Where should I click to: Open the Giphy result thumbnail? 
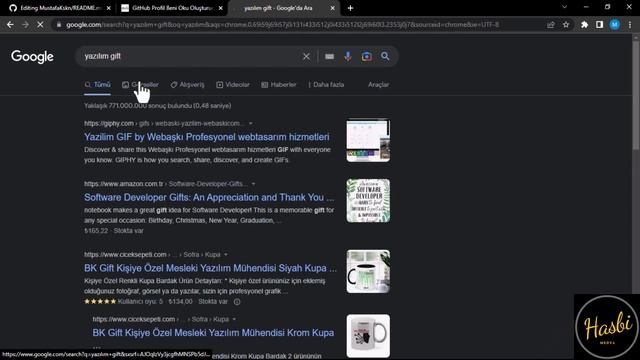click(x=368, y=140)
